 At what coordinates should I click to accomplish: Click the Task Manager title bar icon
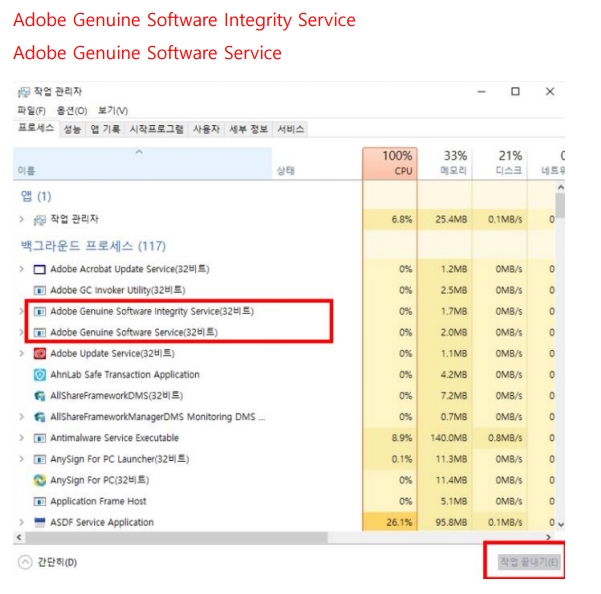(x=24, y=92)
